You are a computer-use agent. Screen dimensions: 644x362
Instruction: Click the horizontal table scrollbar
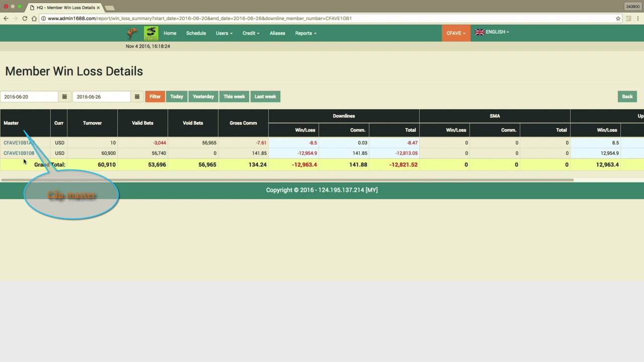287,179
